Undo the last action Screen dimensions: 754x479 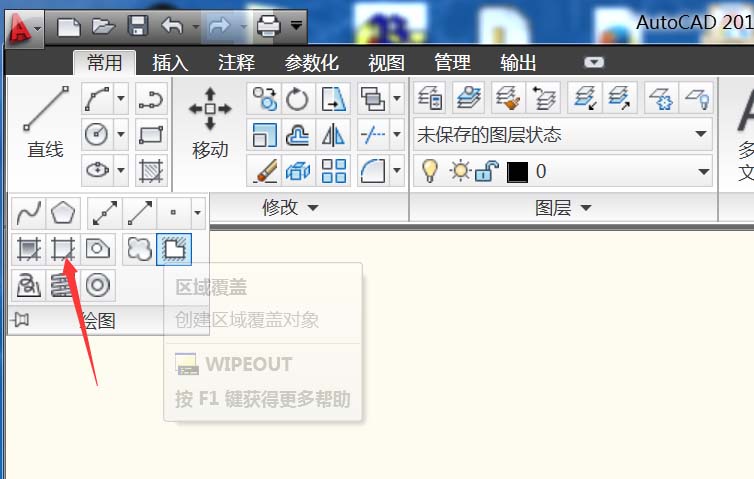(172, 25)
